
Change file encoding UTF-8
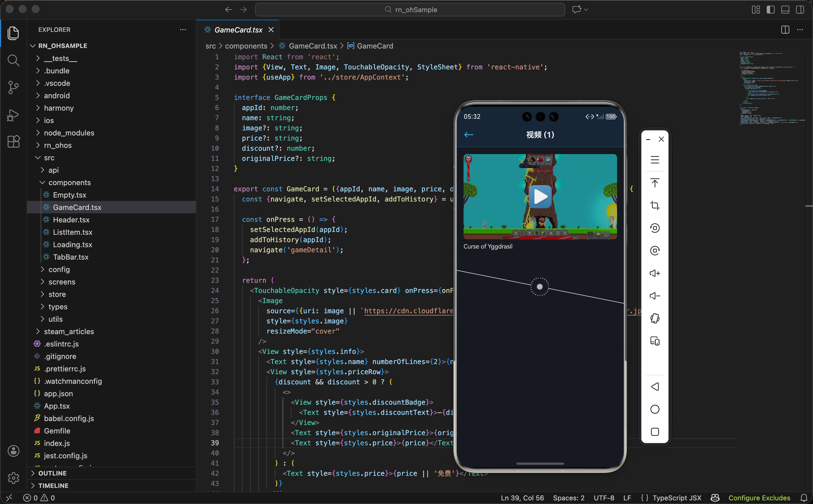pos(604,498)
